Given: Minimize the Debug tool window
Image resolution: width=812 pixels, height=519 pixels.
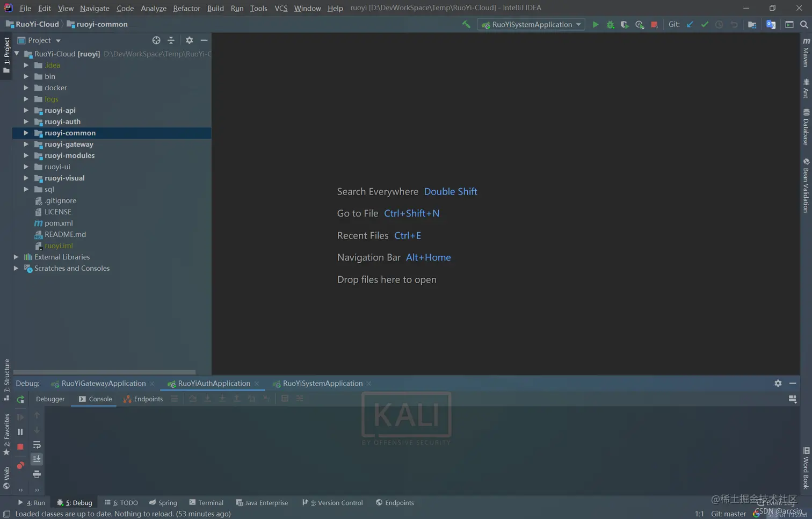Looking at the screenshot, I should tap(793, 383).
